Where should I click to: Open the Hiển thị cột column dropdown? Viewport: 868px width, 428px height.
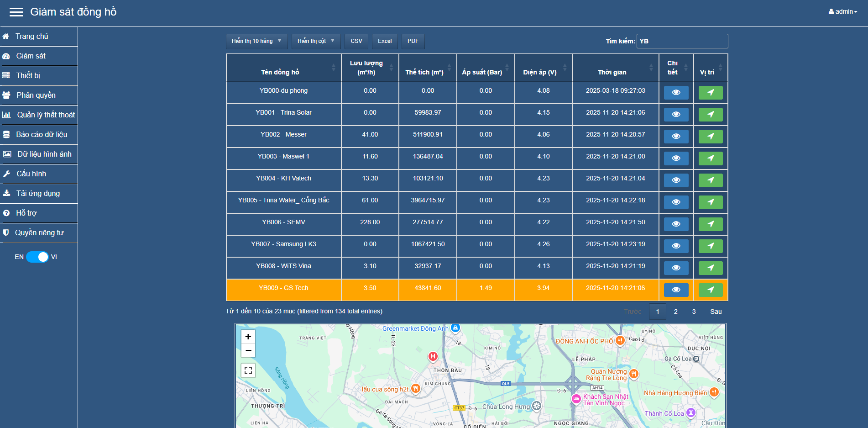pos(316,41)
